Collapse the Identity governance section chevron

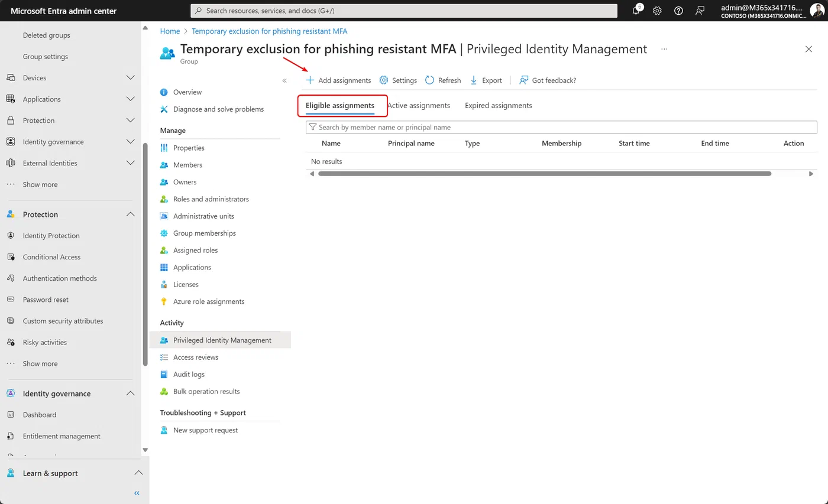(131, 394)
